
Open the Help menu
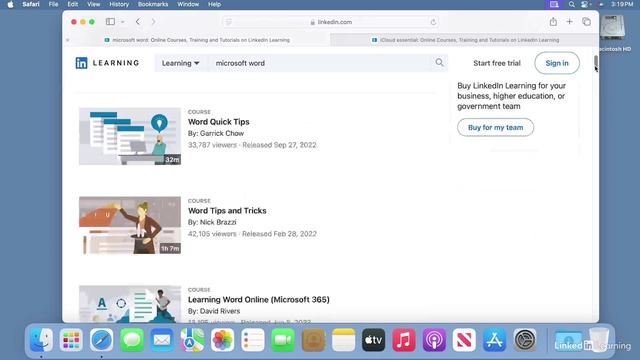(214, 4)
